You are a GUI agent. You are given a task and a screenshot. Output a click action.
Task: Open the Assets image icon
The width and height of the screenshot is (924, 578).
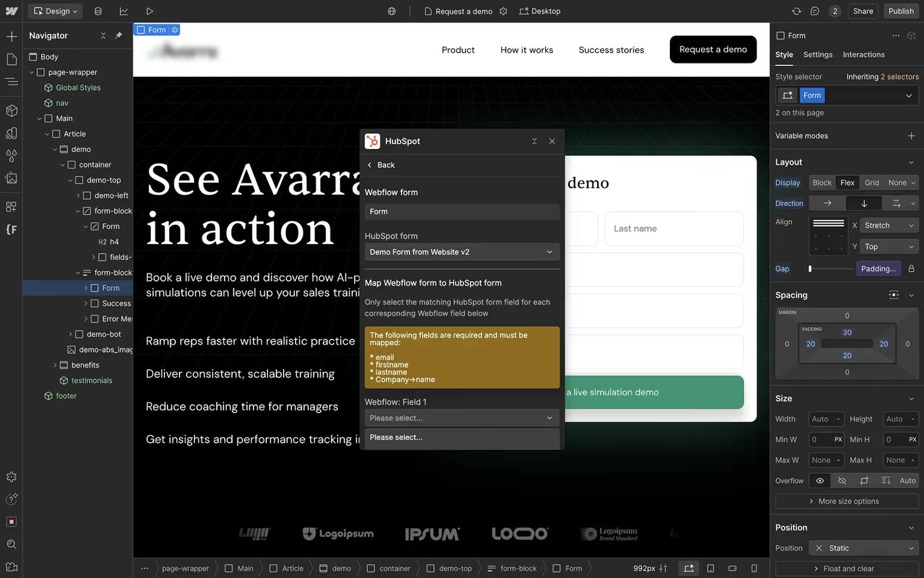[x=12, y=178]
